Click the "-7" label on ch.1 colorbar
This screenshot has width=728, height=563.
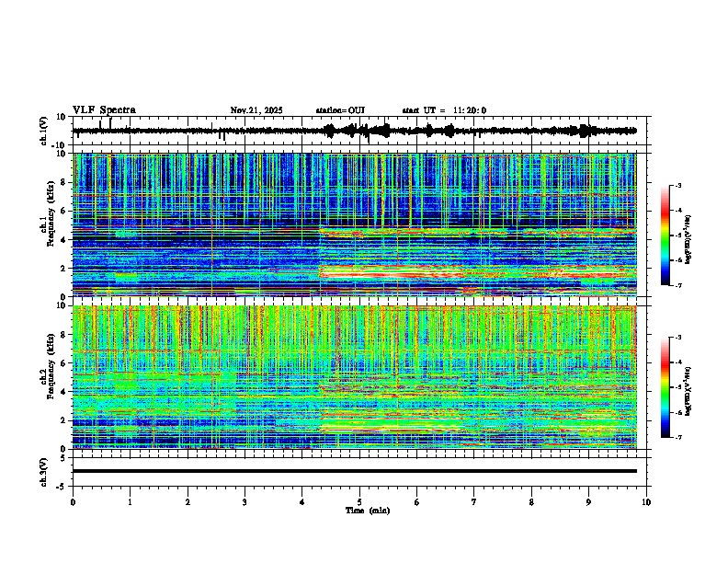pos(678,285)
